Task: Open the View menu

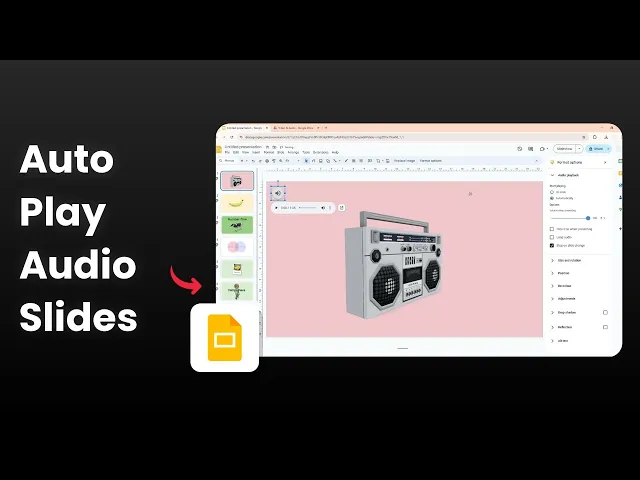Action: [x=246, y=152]
